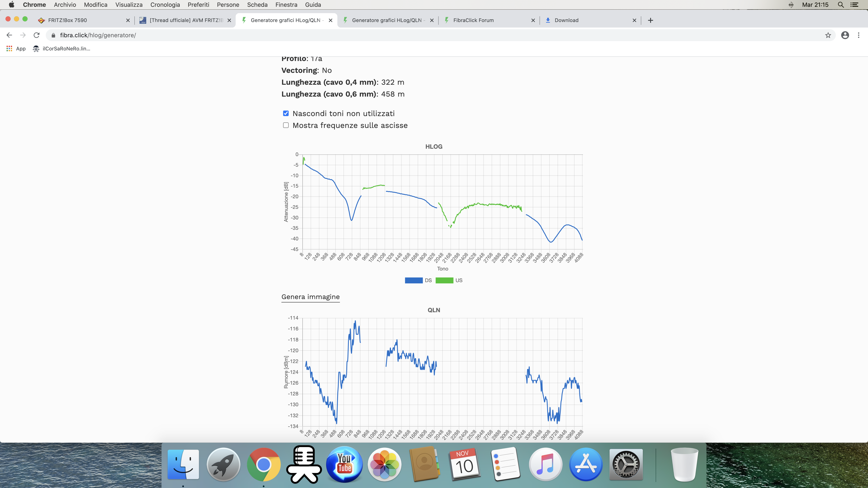Toggle the DS legend series
This screenshot has height=488, width=868.
point(414,280)
